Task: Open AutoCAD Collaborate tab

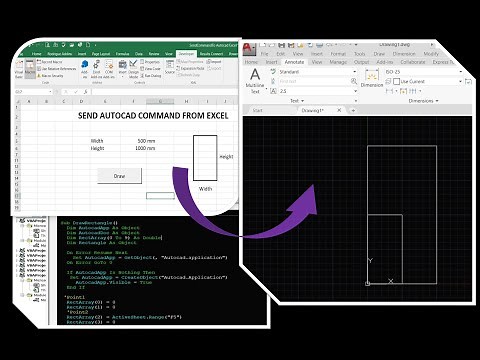Action: coord(413,62)
